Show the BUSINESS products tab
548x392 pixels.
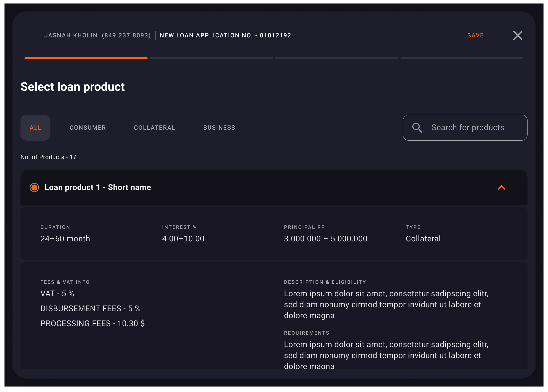(219, 128)
